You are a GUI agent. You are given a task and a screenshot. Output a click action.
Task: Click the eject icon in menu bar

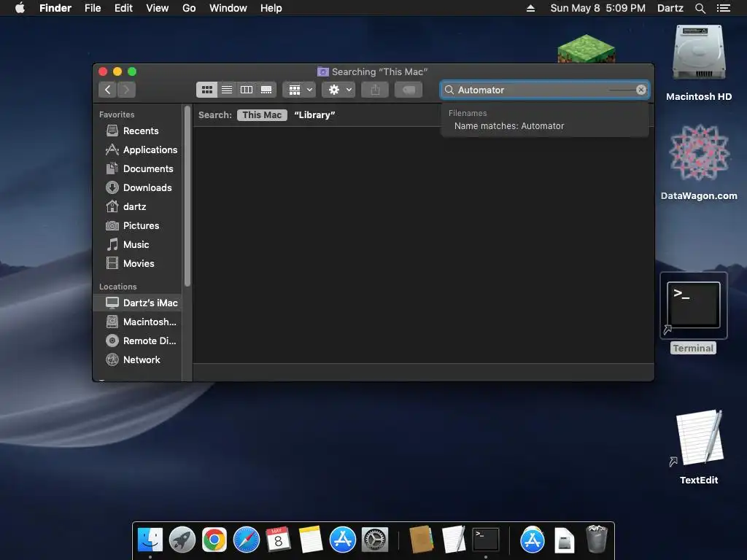531,8
